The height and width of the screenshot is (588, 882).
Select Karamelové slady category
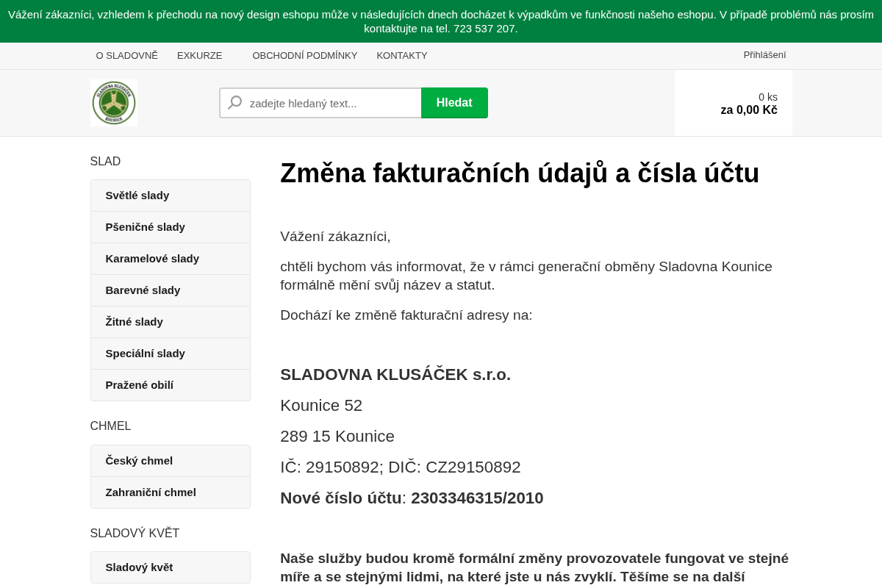pyautogui.click(x=171, y=259)
